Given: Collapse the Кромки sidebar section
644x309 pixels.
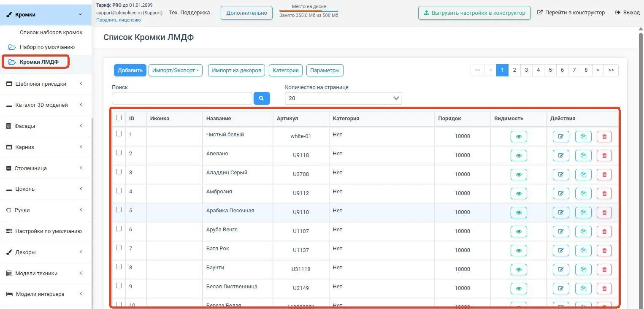Looking at the screenshot, I should 46,14.
